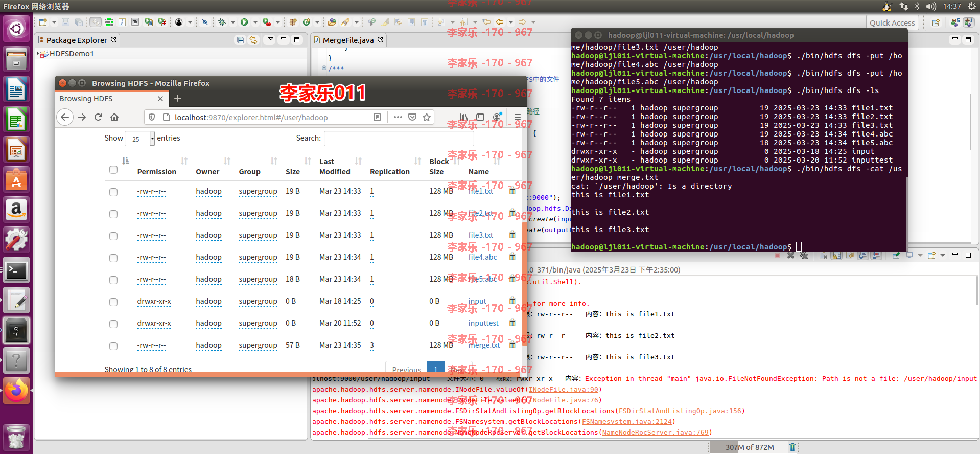Image resolution: width=980 pixels, height=454 pixels.
Task: Open the dropdown arrow next to the New icon
Action: tap(54, 22)
